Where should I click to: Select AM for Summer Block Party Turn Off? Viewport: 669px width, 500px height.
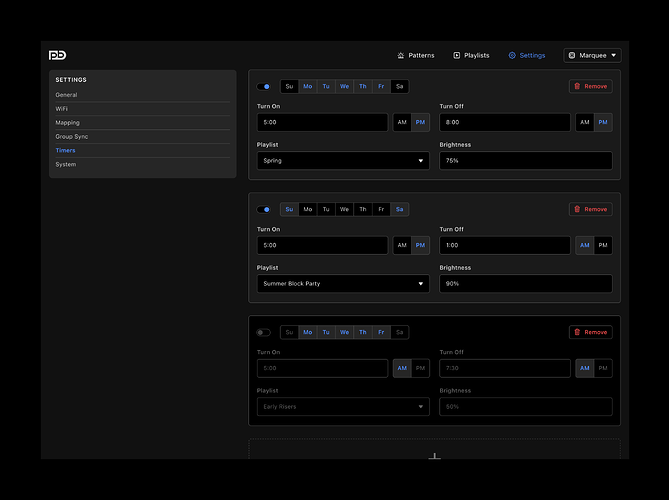click(x=585, y=245)
